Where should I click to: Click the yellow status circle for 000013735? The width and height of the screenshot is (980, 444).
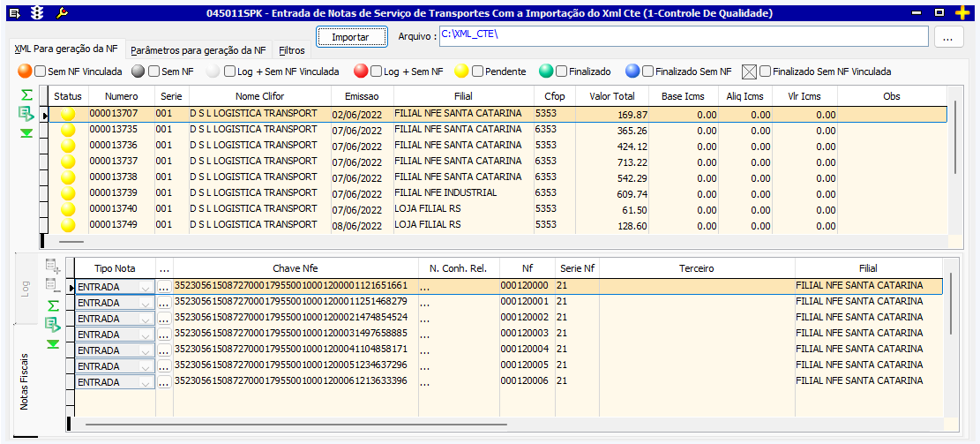68,131
